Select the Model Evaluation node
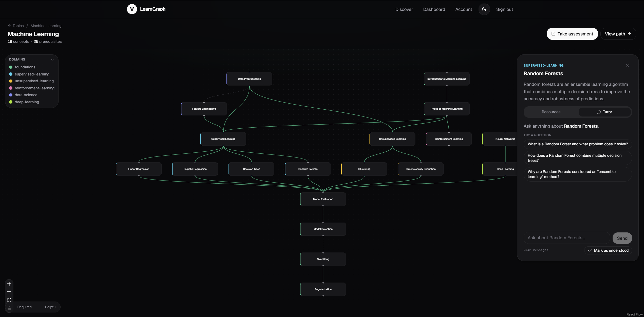This screenshot has height=317, width=644. coord(323,199)
